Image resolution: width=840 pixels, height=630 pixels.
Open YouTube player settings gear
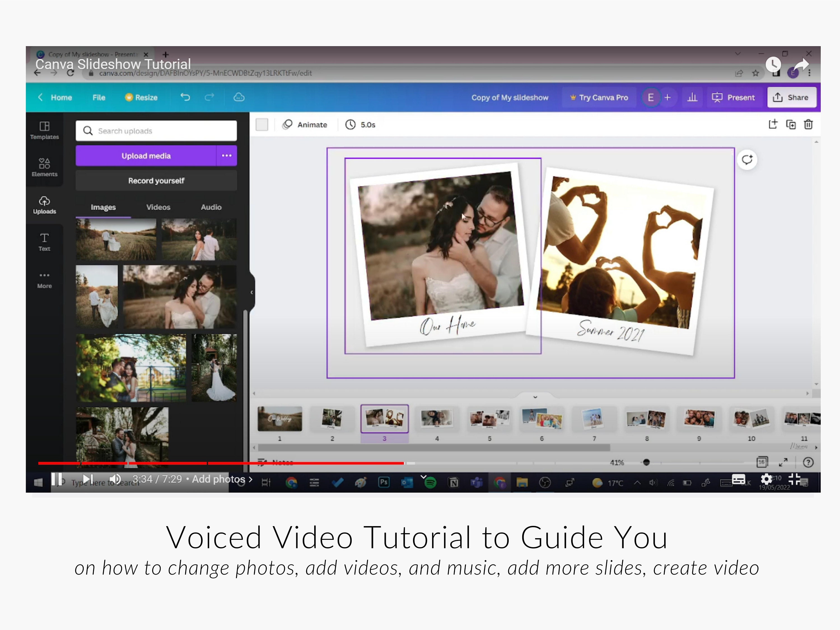coord(766,479)
